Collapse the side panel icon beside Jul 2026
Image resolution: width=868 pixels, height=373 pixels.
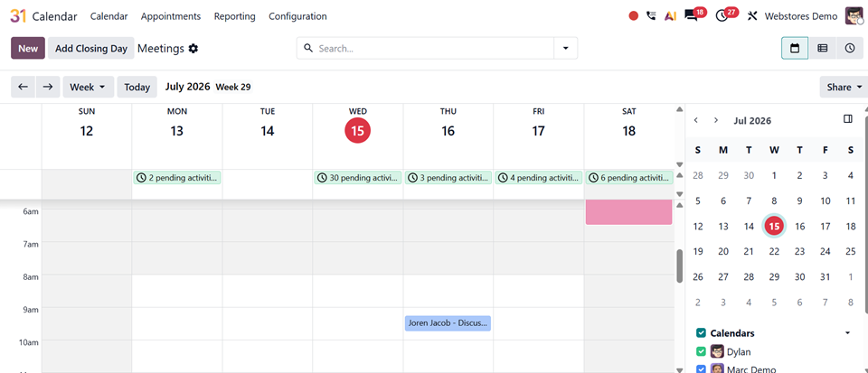pos(847,119)
